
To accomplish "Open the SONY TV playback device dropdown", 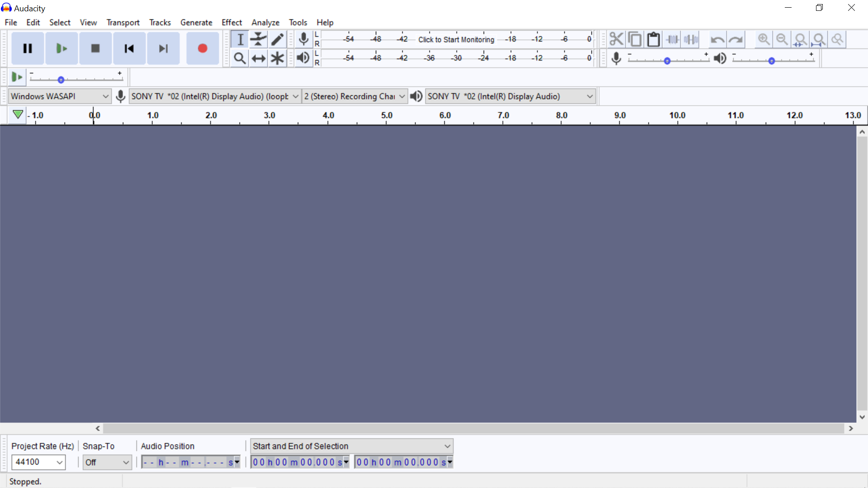I will pos(510,96).
